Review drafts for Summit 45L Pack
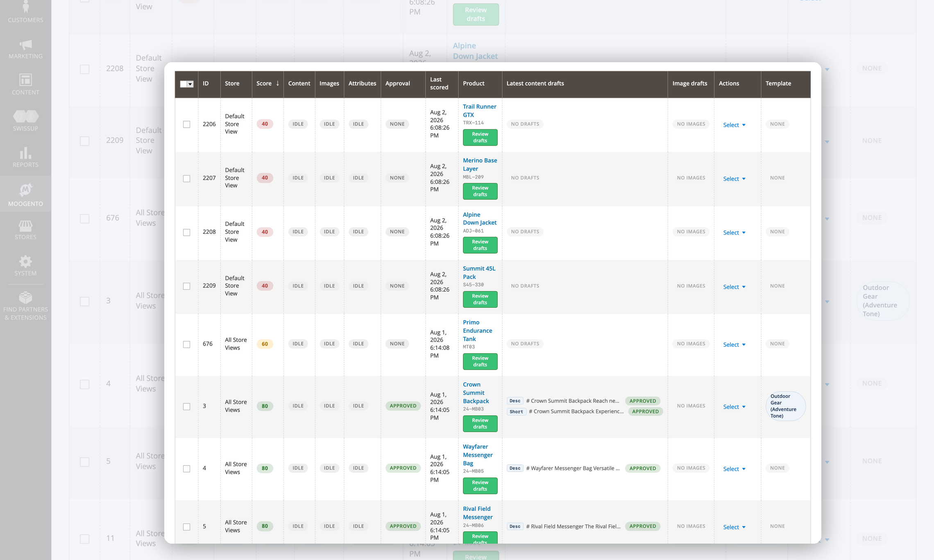 [x=480, y=299]
